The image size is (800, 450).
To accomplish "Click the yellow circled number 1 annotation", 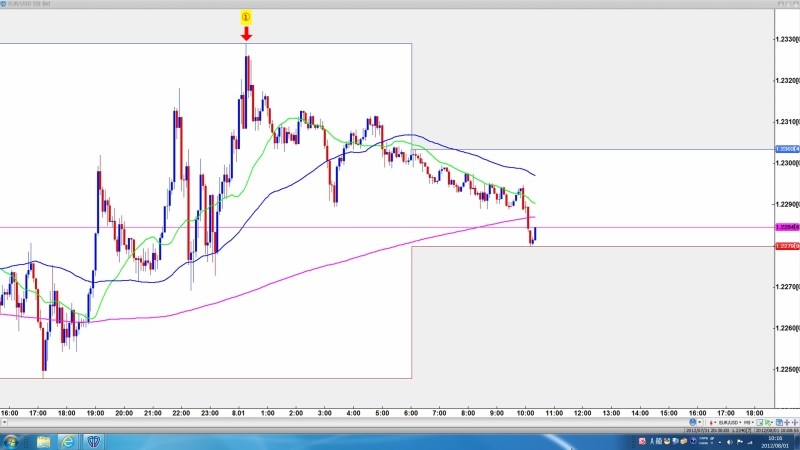I will 246,17.
